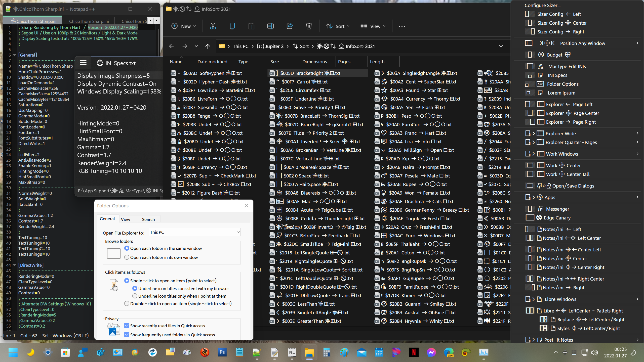Image resolution: width=644 pixels, height=362 pixels.
Task: Click the New button in File Explorer
Action: pos(184,26)
